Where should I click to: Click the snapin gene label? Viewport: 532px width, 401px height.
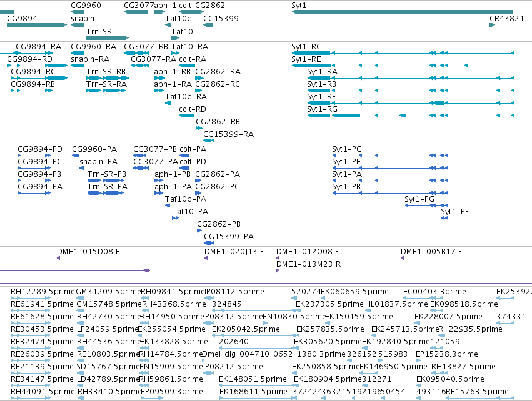tap(83, 18)
